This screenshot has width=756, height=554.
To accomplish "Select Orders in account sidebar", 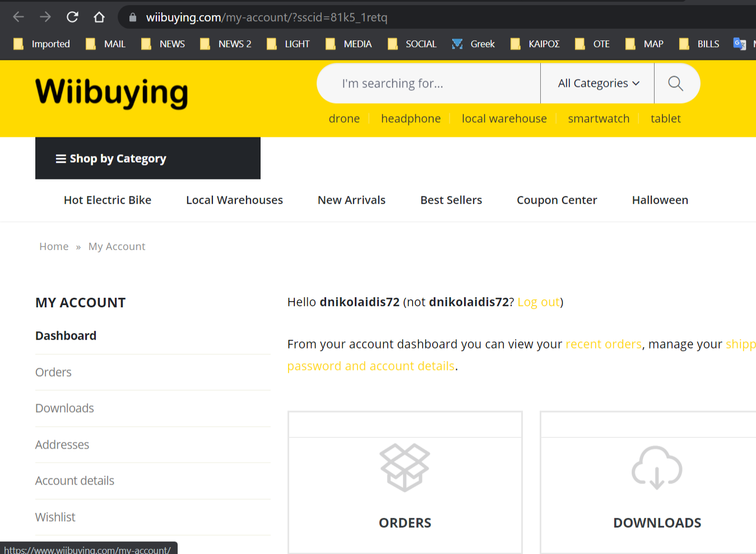I will tap(53, 372).
